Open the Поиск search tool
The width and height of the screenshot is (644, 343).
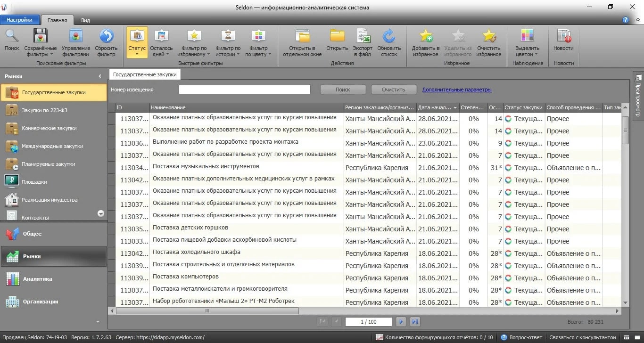coord(12,41)
